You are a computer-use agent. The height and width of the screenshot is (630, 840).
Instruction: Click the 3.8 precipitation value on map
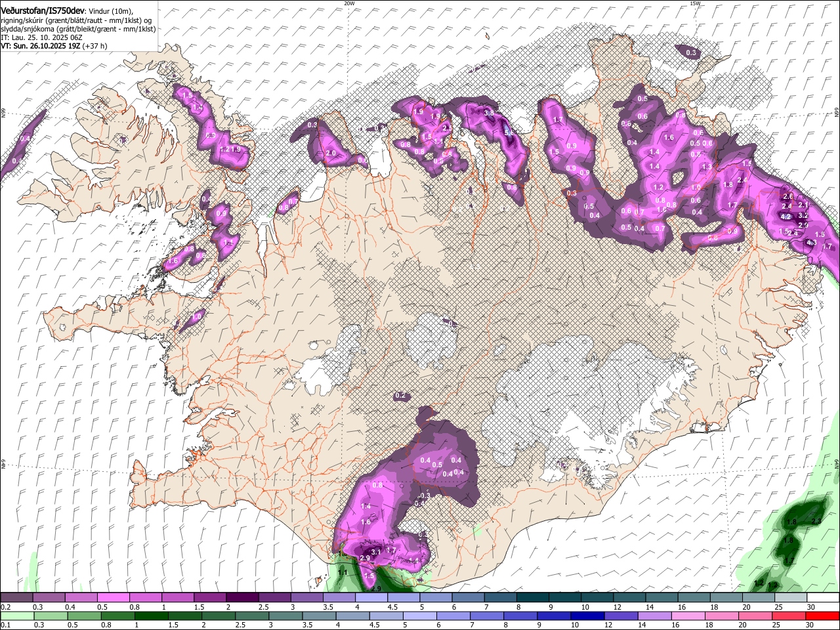click(489, 113)
